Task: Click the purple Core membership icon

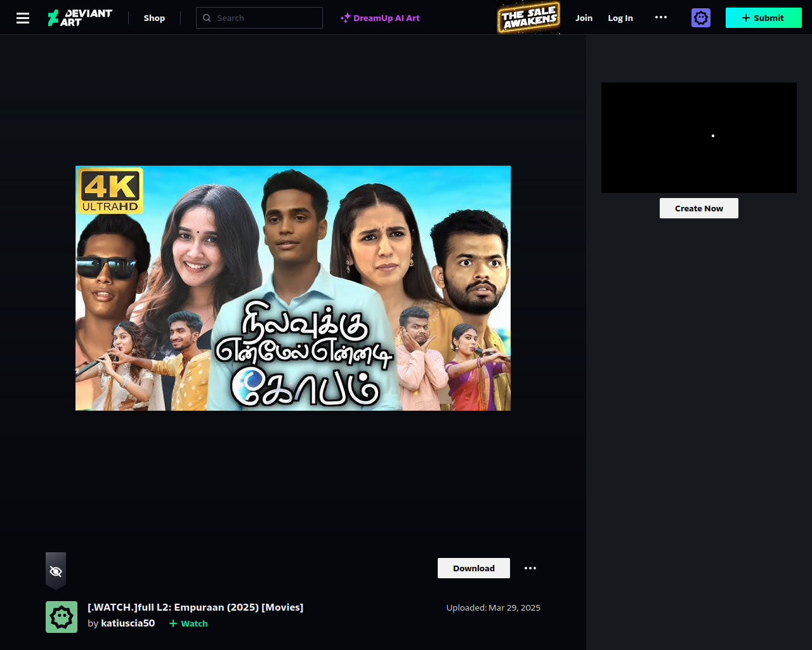Action: point(701,18)
